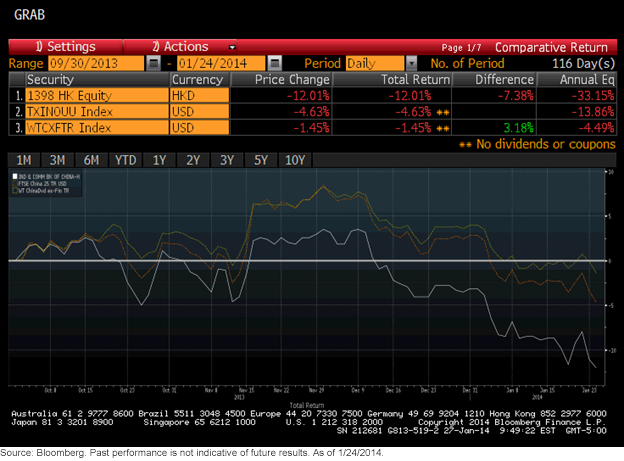Click row number 1 in securities table

click(18, 96)
